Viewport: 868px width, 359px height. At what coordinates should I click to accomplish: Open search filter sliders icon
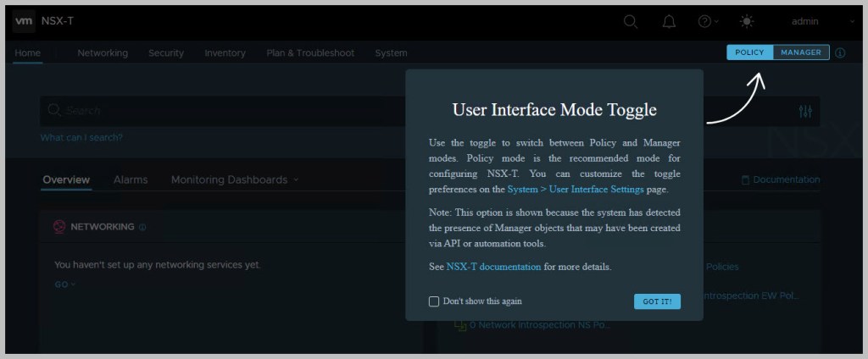(x=805, y=111)
